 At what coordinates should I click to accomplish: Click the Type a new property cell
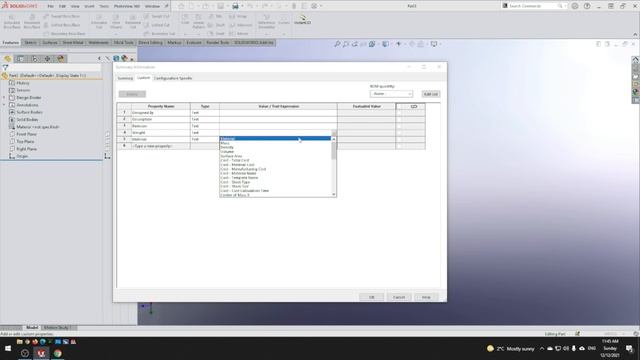click(x=160, y=146)
